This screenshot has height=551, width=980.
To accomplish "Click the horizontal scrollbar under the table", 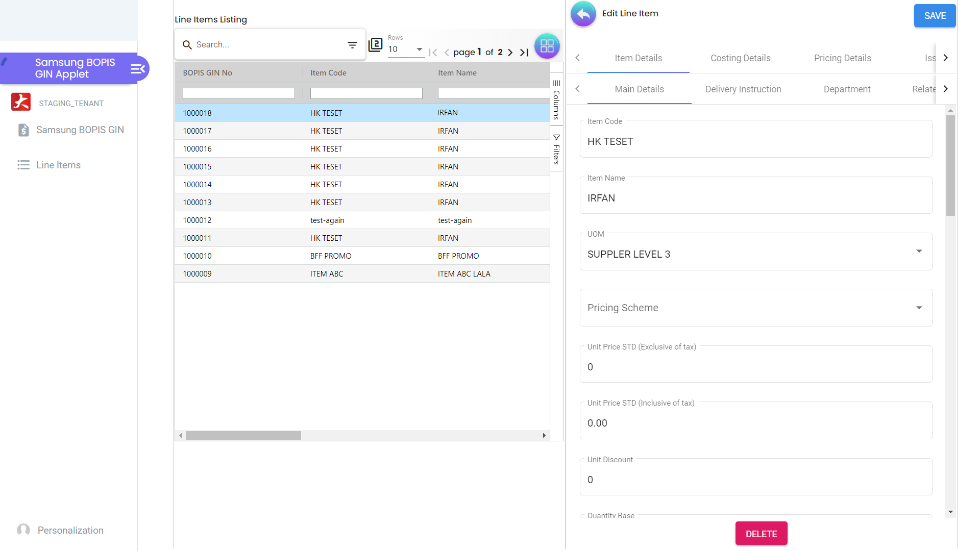I will (x=243, y=436).
